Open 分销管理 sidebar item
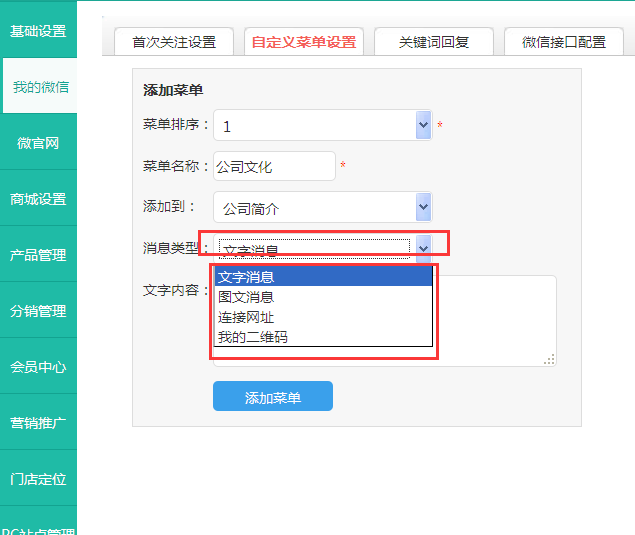The width and height of the screenshot is (635, 535). (38, 311)
